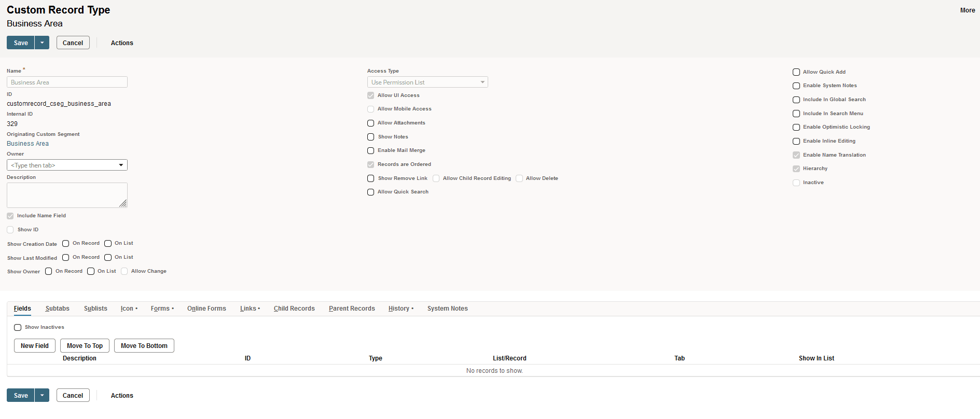Click the bottom Cancel button

pyautogui.click(x=73, y=395)
